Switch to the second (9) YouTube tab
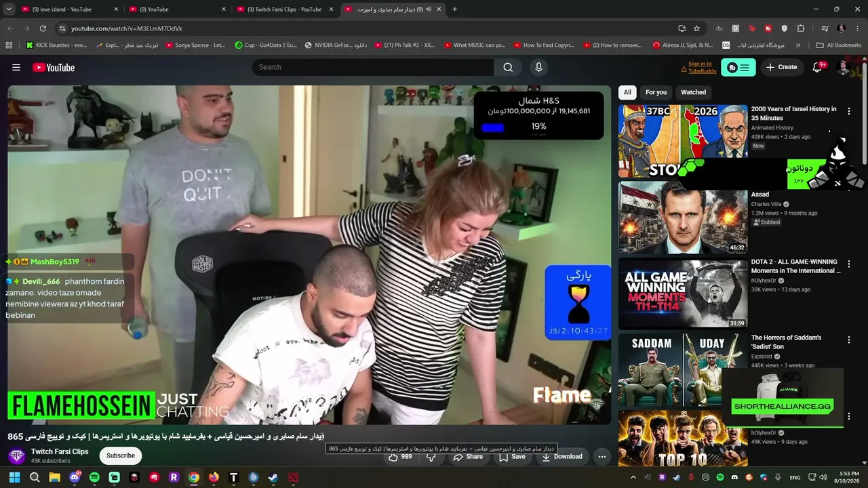 tap(177, 9)
